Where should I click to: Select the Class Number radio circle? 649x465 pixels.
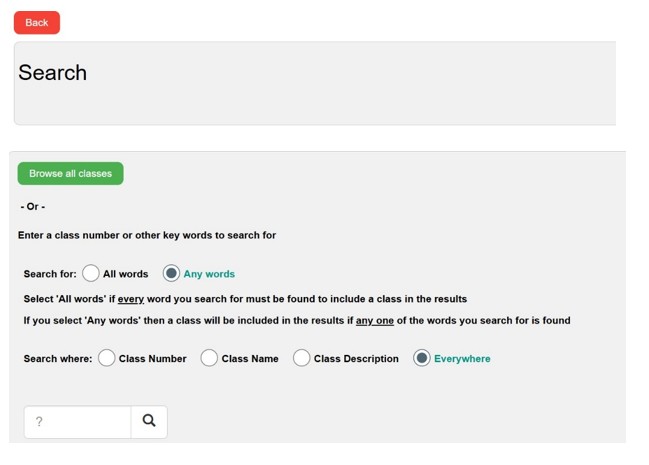(107, 358)
